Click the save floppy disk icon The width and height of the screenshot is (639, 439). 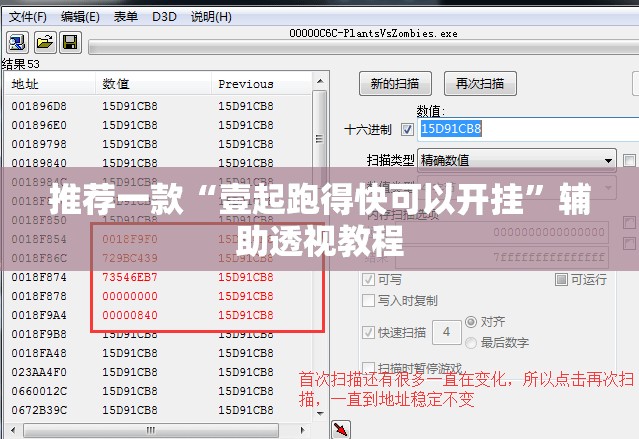(71, 42)
